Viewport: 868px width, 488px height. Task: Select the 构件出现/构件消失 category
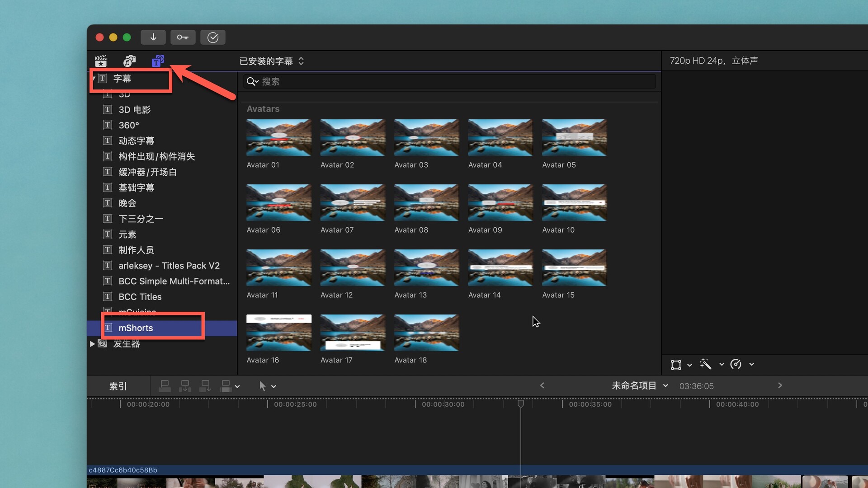click(x=163, y=156)
